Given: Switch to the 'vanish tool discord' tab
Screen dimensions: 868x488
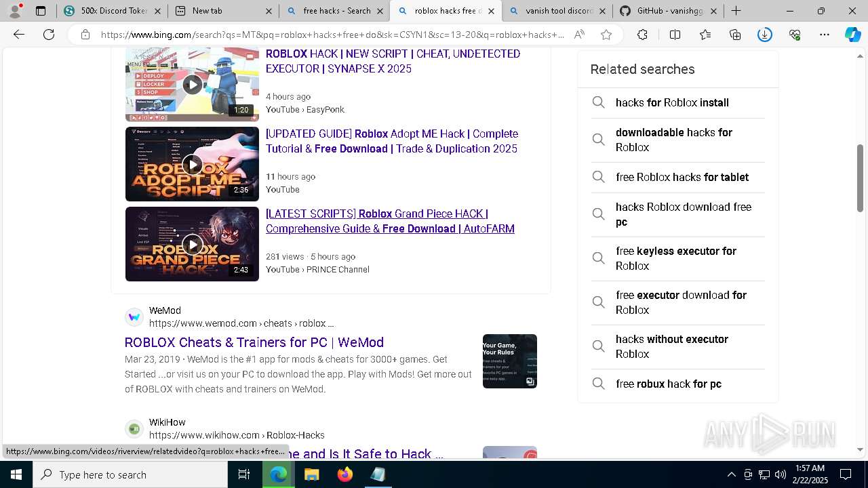Looking at the screenshot, I should coord(556,11).
